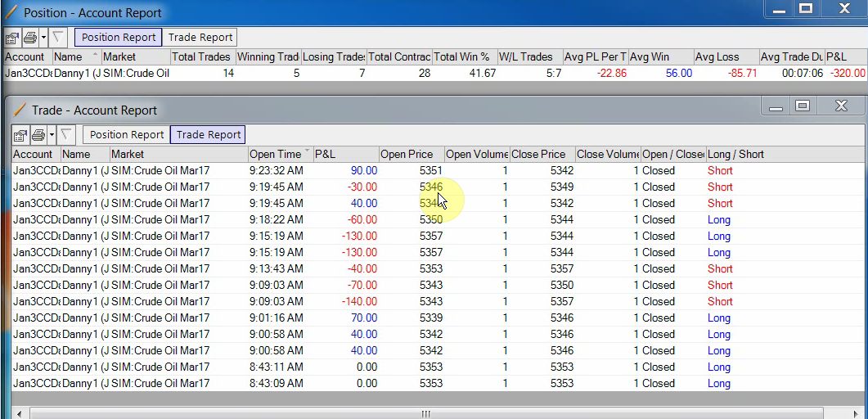Click pencil icon in Trade Account Report title
This screenshot has height=419, width=868.
(x=20, y=110)
